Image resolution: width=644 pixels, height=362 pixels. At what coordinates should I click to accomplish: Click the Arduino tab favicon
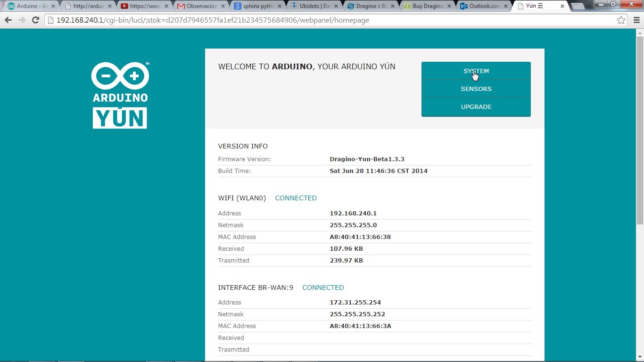click(11, 7)
